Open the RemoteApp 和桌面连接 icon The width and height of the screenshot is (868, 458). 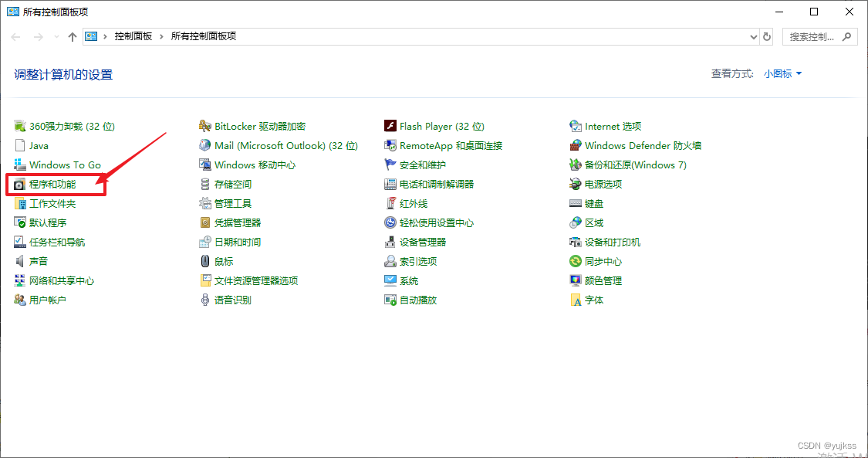(x=390, y=146)
